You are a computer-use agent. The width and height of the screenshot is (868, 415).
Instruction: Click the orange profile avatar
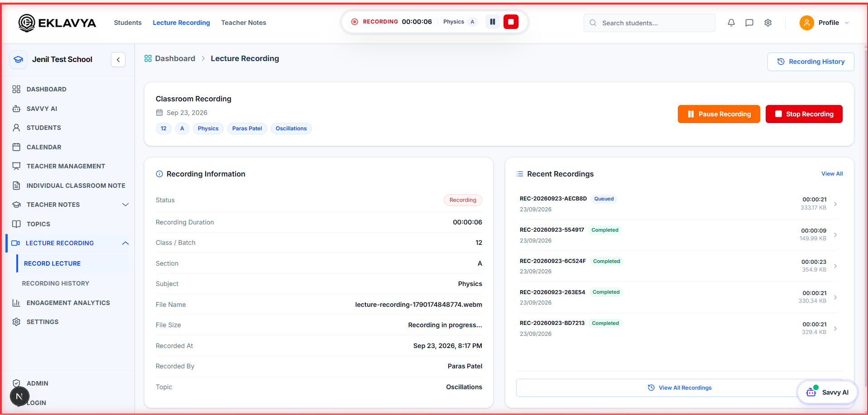[x=806, y=23]
